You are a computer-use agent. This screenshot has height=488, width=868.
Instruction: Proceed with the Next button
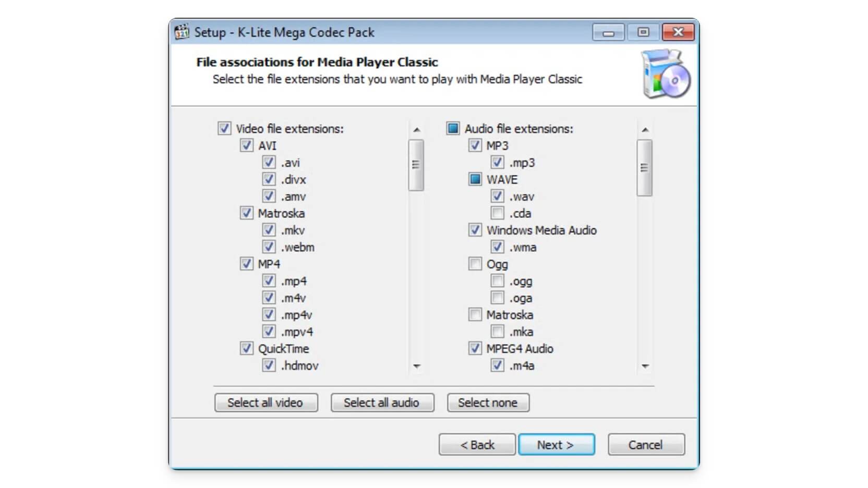point(556,445)
